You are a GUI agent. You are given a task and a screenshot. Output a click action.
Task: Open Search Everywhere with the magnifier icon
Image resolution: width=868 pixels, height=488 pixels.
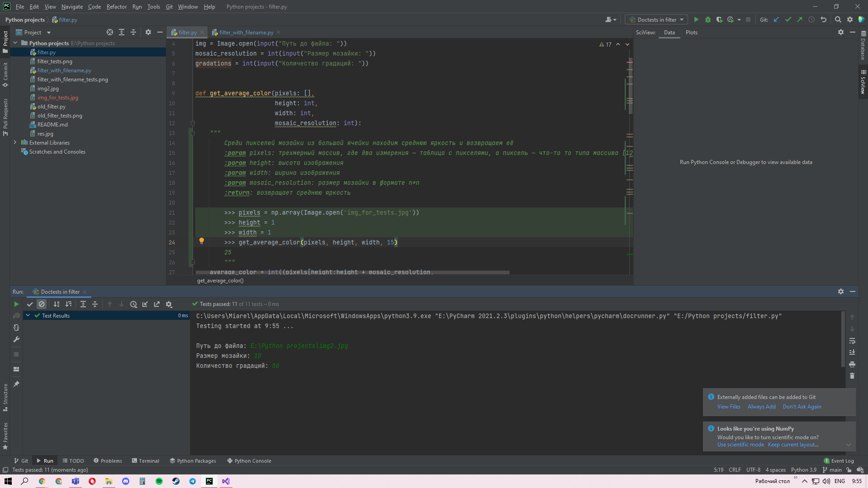point(838,19)
